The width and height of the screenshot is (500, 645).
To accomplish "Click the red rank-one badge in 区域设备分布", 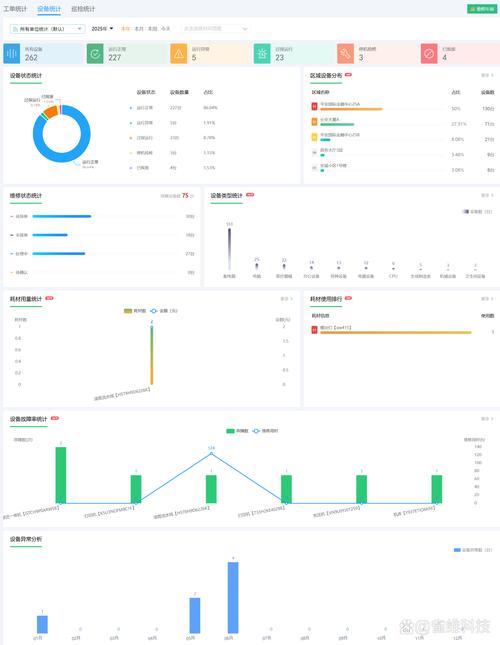I will (x=314, y=106).
